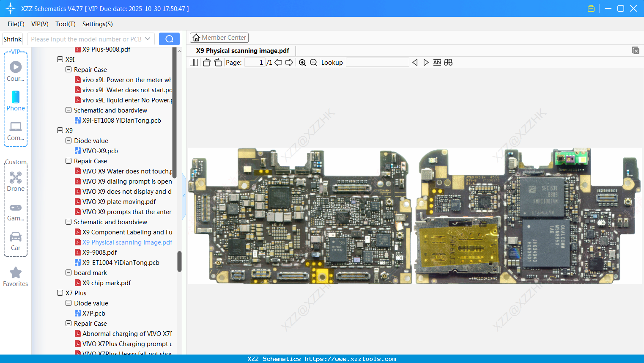Collapse Schematic and boardview above X9-9008.pdf
The height and width of the screenshot is (363, 644).
tap(69, 222)
